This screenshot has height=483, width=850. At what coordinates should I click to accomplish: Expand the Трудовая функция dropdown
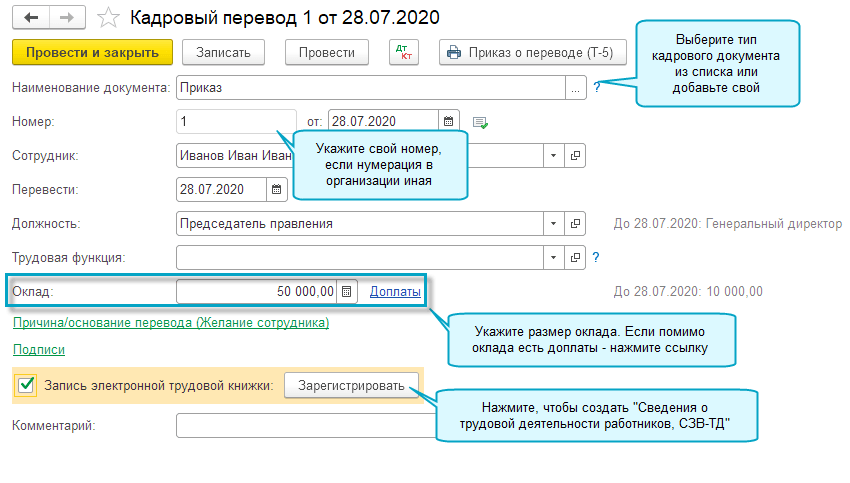[554, 258]
